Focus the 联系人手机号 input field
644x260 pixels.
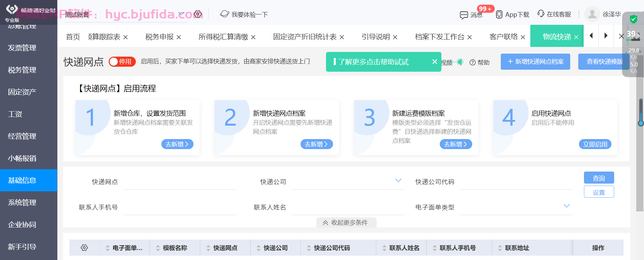(180, 207)
